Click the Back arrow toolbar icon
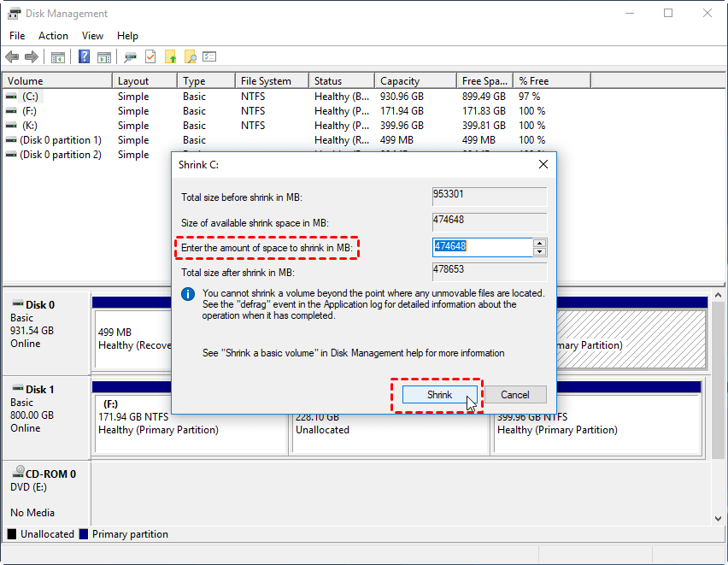728x565 pixels. click(x=12, y=56)
